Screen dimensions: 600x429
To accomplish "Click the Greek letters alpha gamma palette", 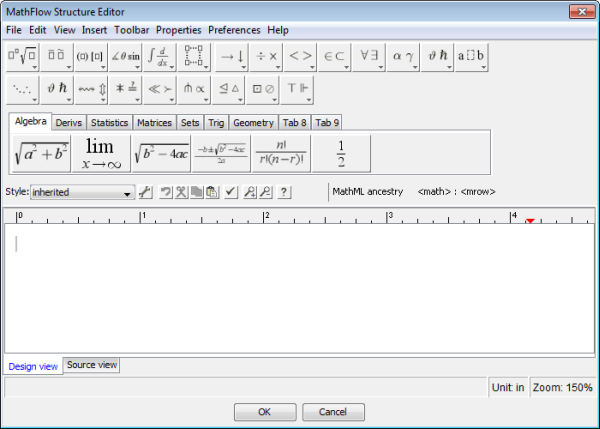I will pos(400,57).
